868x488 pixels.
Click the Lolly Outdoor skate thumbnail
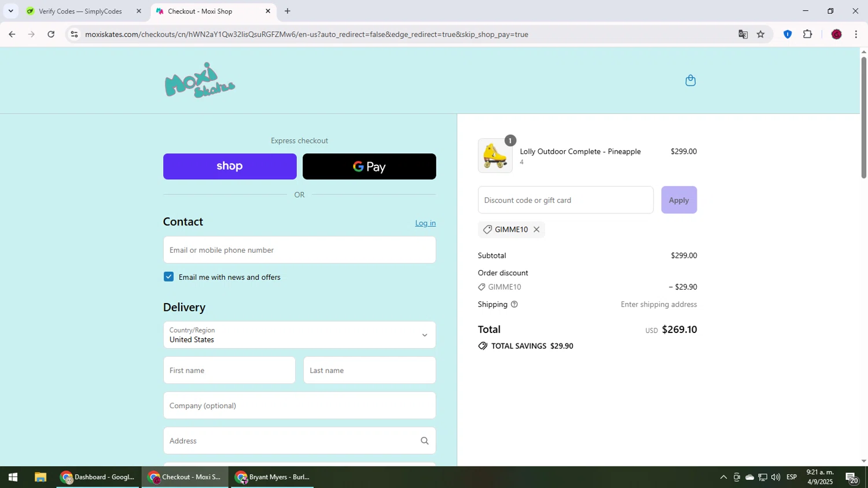pos(495,156)
